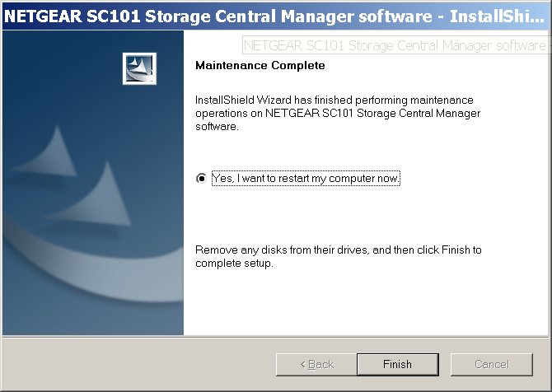Click the 'InstallShield Wizard has finished' paragraph
Screen dimensions: 552x392
point(338,114)
